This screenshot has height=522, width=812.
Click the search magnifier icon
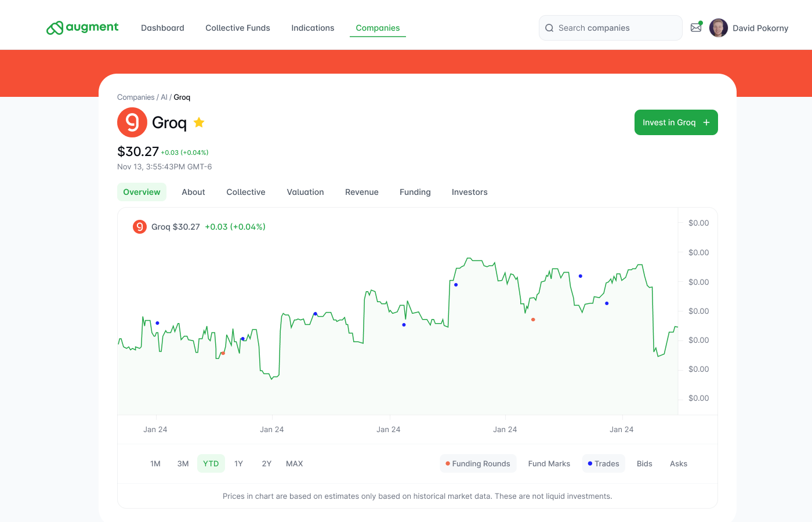549,28
